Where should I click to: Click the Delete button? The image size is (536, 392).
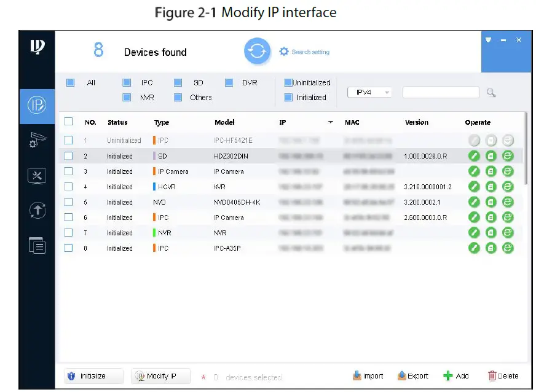point(503,376)
